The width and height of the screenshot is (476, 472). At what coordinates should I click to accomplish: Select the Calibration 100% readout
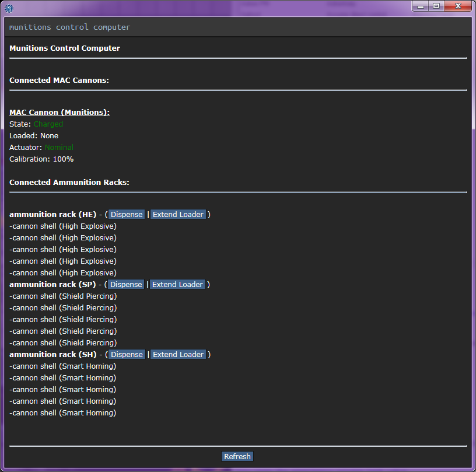(x=41, y=159)
